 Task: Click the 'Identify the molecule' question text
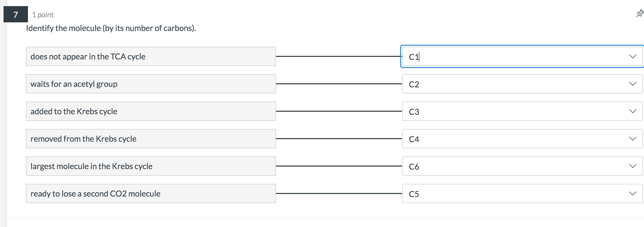[x=111, y=28]
